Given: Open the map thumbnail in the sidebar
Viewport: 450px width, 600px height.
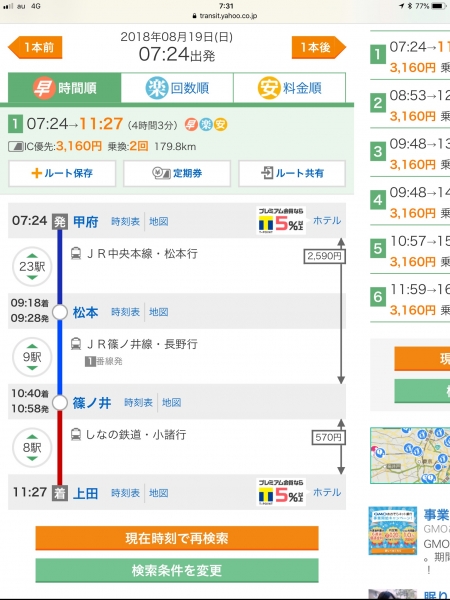Looking at the screenshot, I should 410,455.
